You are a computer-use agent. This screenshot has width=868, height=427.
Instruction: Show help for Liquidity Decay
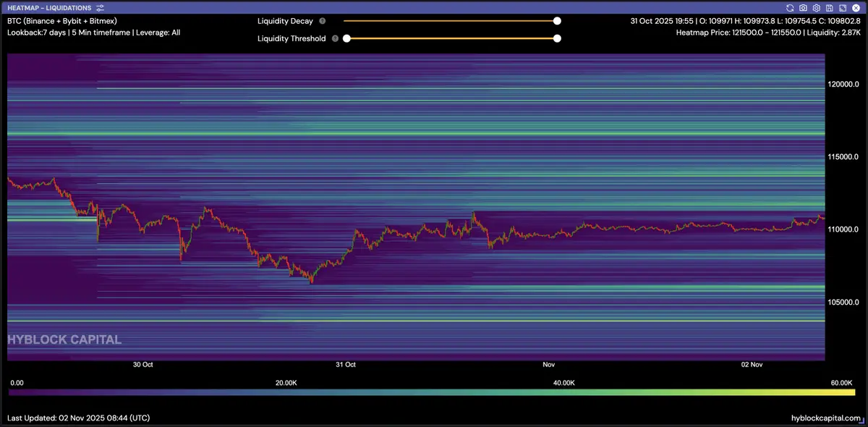click(322, 22)
